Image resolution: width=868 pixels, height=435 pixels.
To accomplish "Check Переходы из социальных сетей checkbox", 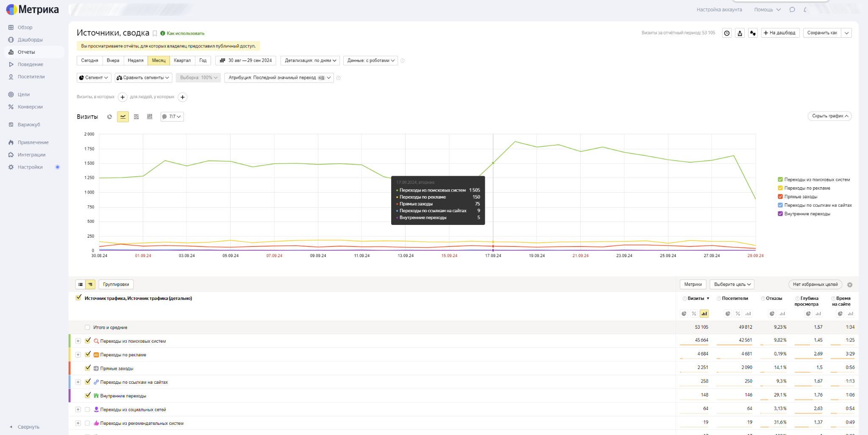I will pos(87,410).
